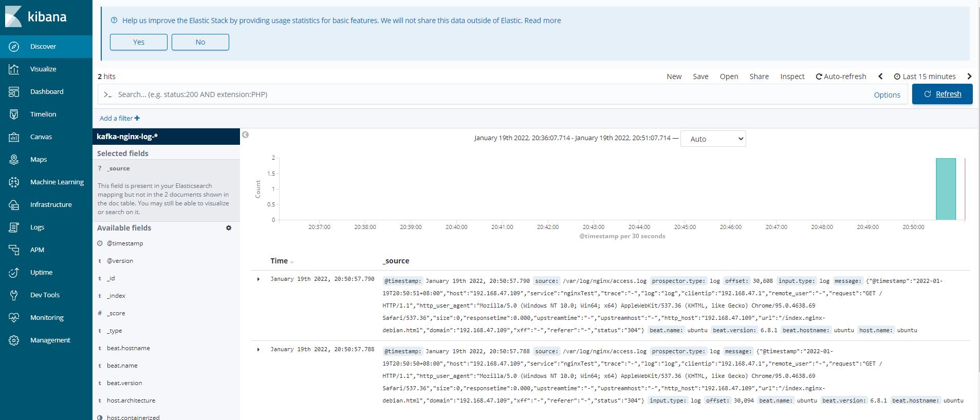Step time range backward

pos(880,77)
